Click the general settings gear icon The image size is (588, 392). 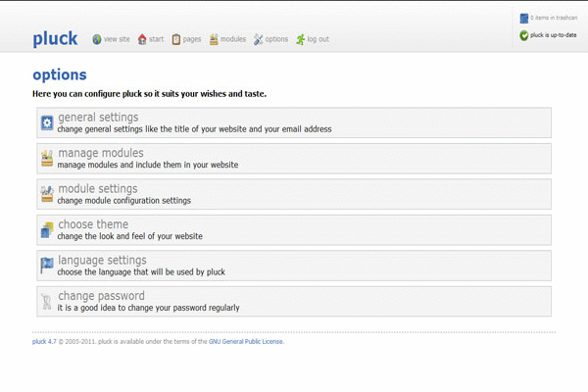click(46, 122)
